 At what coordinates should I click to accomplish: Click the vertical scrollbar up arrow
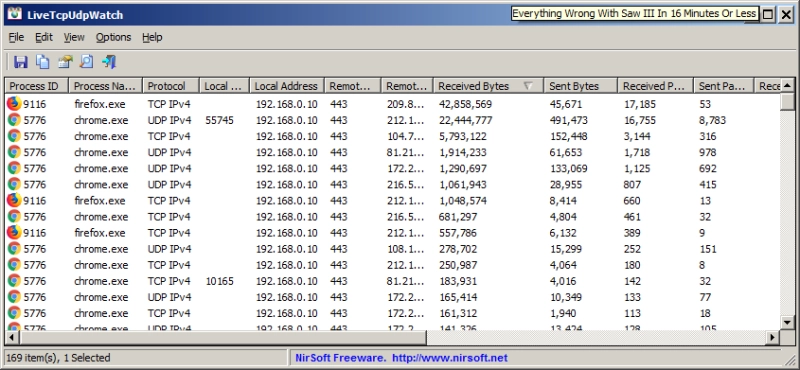coord(787,85)
